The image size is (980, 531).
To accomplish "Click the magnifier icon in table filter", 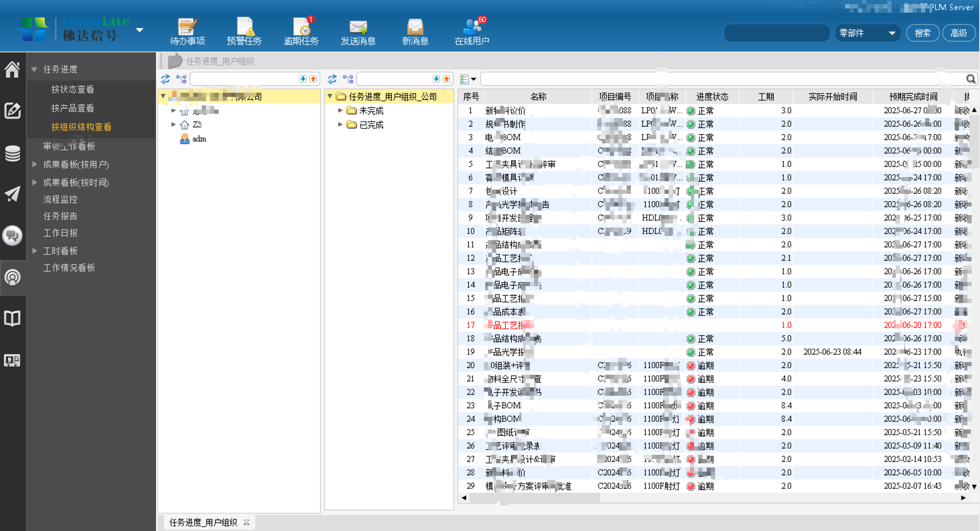I will (970, 79).
